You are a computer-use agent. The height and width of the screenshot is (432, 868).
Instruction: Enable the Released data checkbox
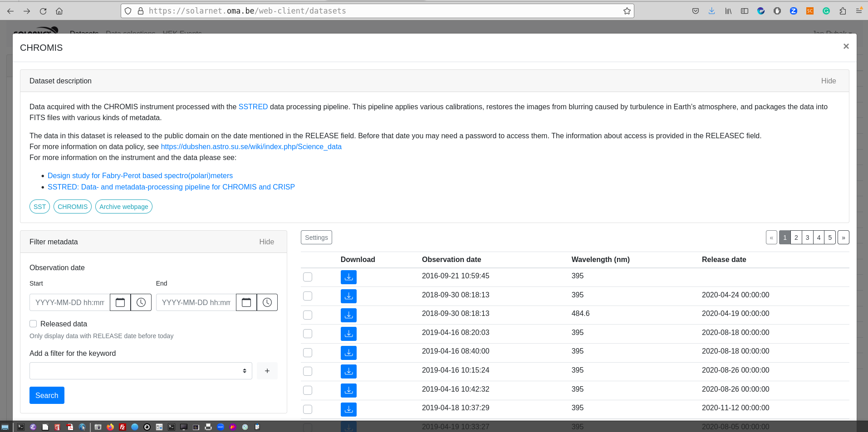coord(33,324)
